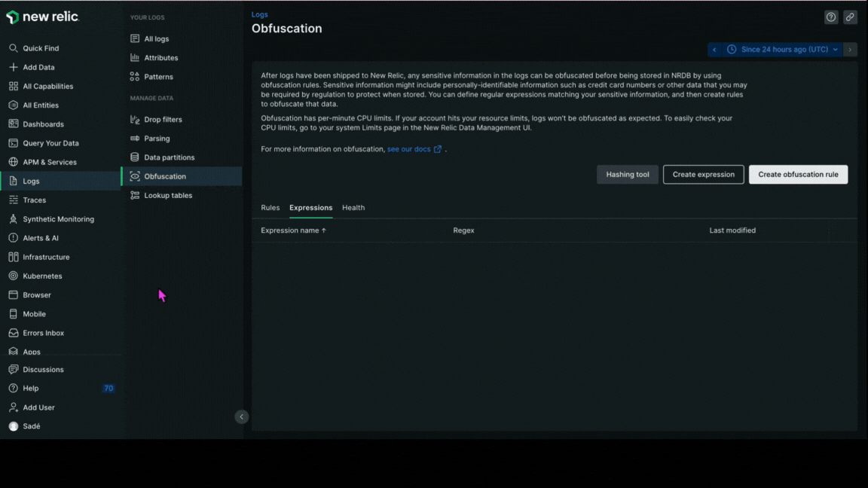Go to previous time range arrow
Image resolution: width=868 pixels, height=488 pixels.
click(x=714, y=50)
